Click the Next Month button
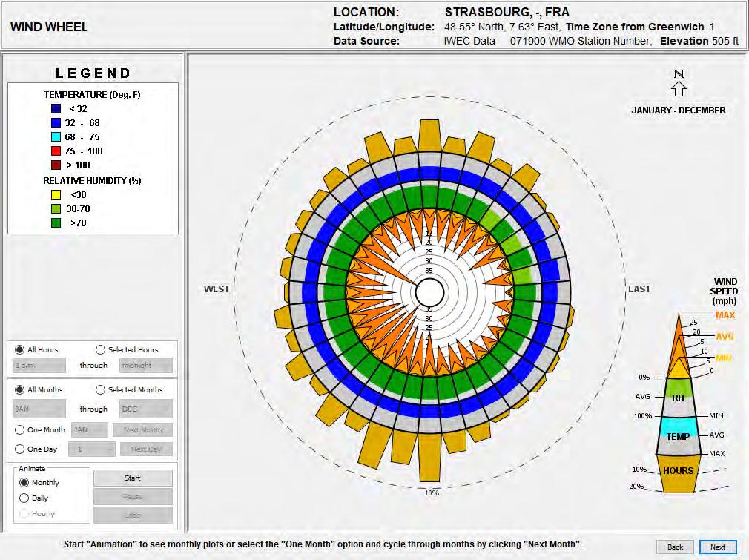The image size is (749, 560). [142, 430]
